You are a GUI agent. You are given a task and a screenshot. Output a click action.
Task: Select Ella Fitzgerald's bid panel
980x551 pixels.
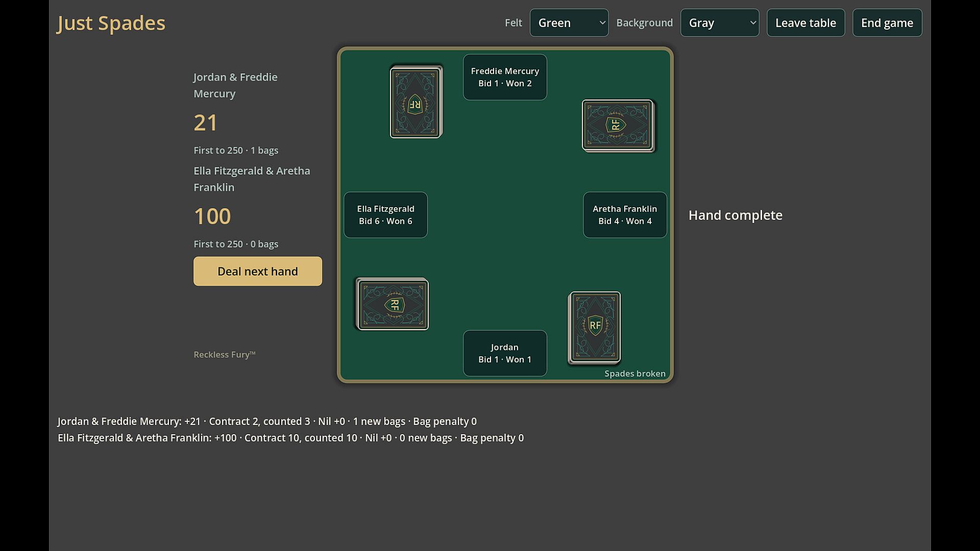(x=385, y=215)
